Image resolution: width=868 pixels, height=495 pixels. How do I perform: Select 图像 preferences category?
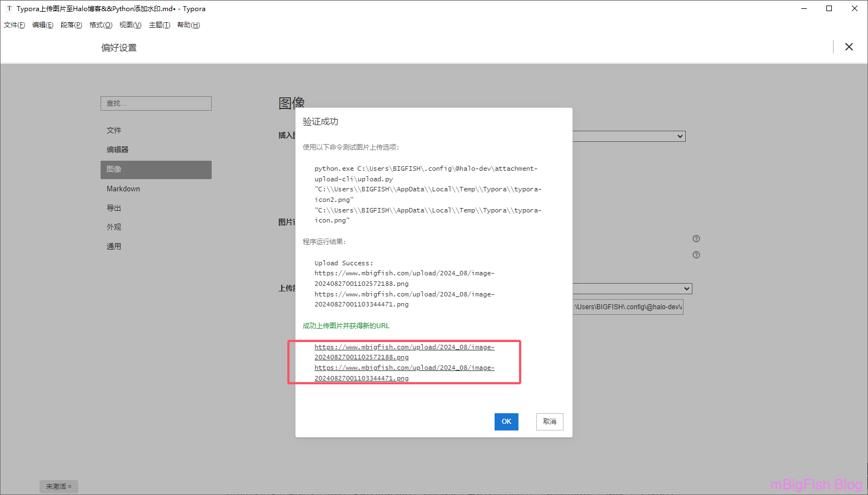pyautogui.click(x=156, y=170)
